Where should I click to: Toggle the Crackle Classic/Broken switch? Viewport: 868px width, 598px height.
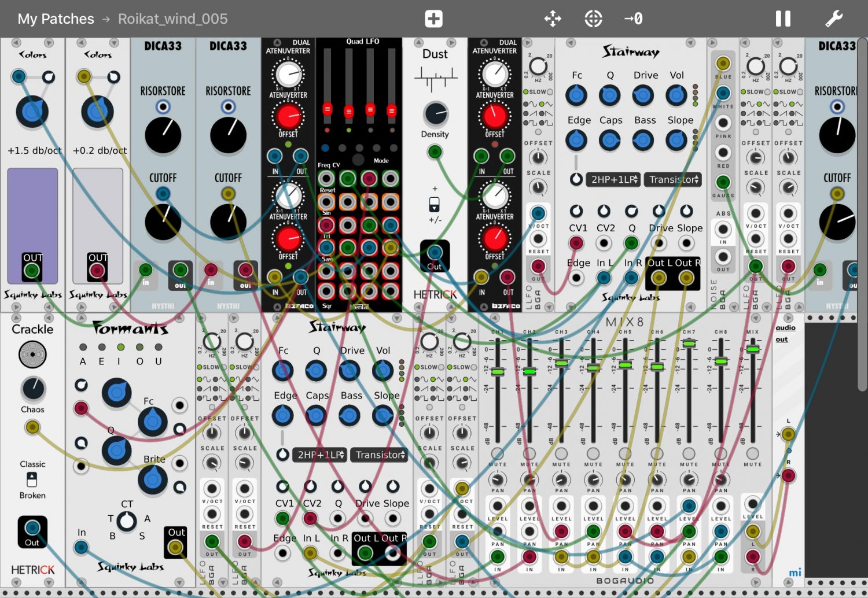coord(32,479)
